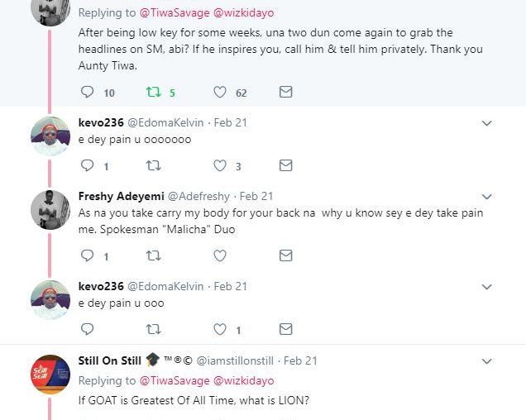Reply to Freshy Adeyemi's tweet
This screenshot has width=526, height=420.
pos(87,256)
